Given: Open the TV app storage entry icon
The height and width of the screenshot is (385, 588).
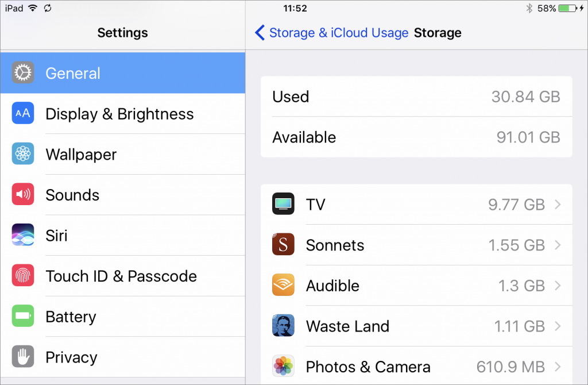Looking at the screenshot, I should (283, 204).
